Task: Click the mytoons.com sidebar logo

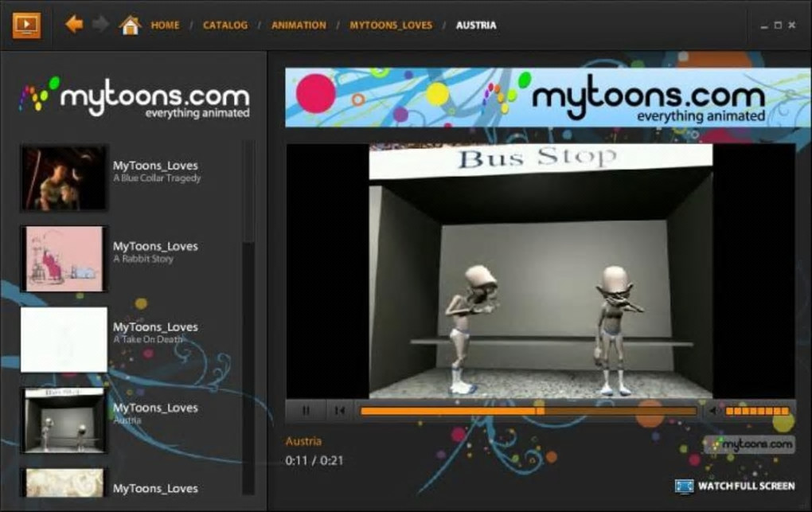Action: tap(135, 97)
